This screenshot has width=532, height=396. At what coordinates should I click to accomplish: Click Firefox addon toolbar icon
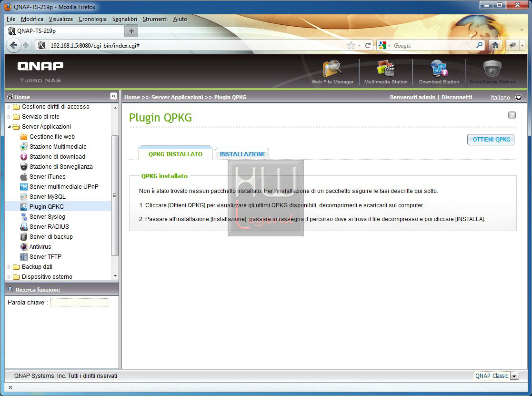tap(512, 45)
